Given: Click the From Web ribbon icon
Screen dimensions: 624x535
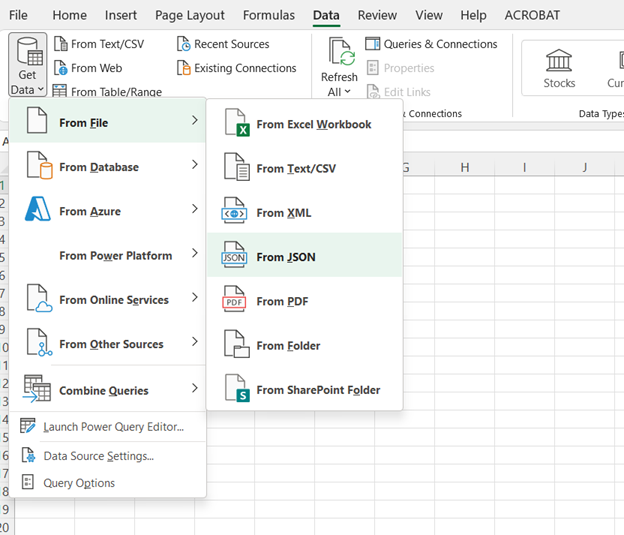Looking at the screenshot, I should point(60,68).
